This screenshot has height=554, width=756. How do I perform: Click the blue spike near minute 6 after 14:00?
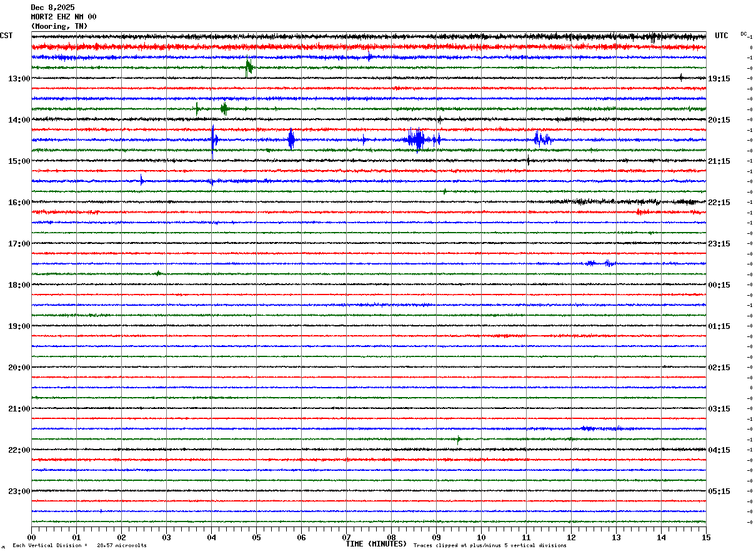[x=291, y=139]
